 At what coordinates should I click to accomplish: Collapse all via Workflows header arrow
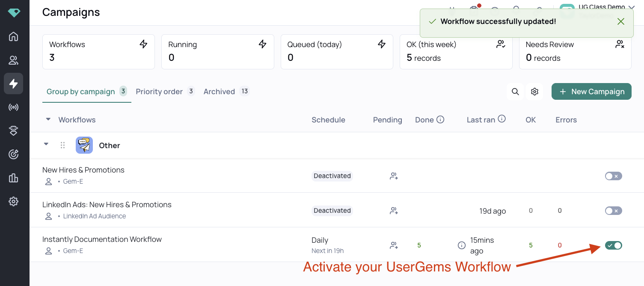pyautogui.click(x=48, y=119)
